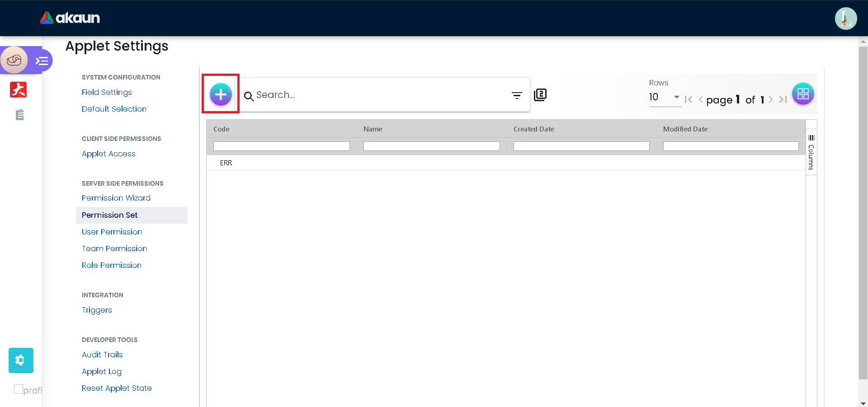The height and width of the screenshot is (407, 868).
Task: Open Reset Applet State link
Action: (117, 388)
